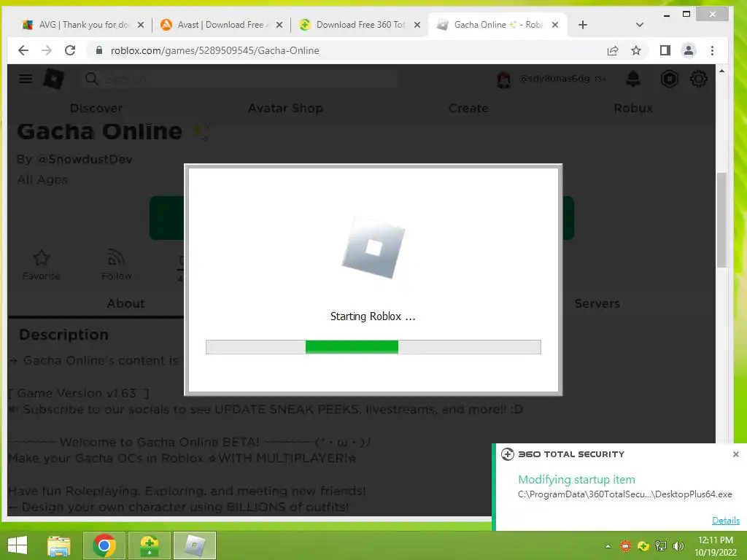
Task: Expand hidden system tray icons arrow
Action: 608,546
